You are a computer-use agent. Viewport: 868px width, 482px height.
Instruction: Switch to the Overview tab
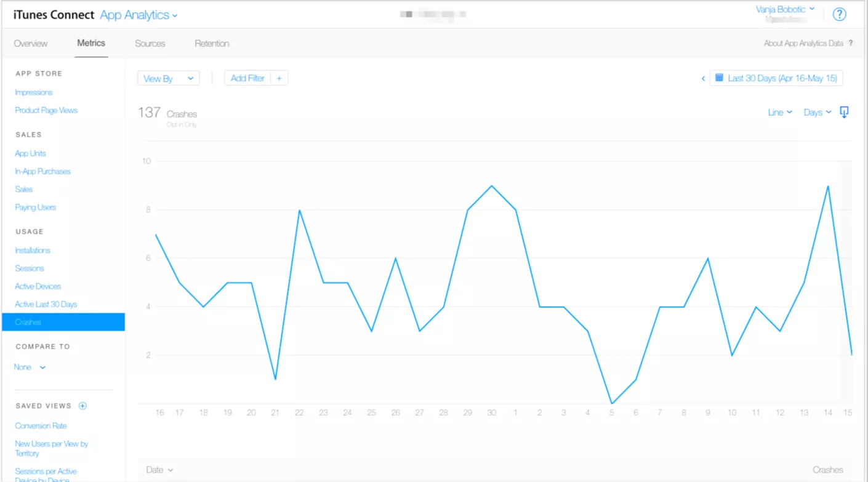pyautogui.click(x=31, y=43)
